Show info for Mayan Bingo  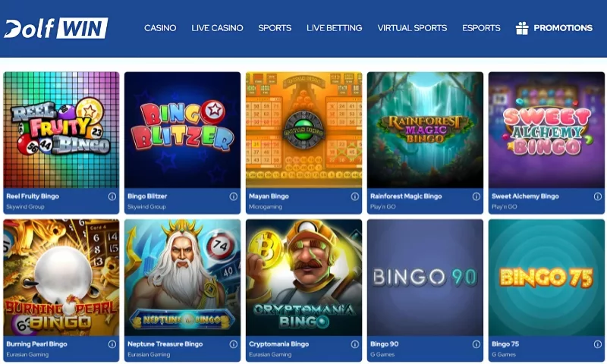pyautogui.click(x=354, y=196)
